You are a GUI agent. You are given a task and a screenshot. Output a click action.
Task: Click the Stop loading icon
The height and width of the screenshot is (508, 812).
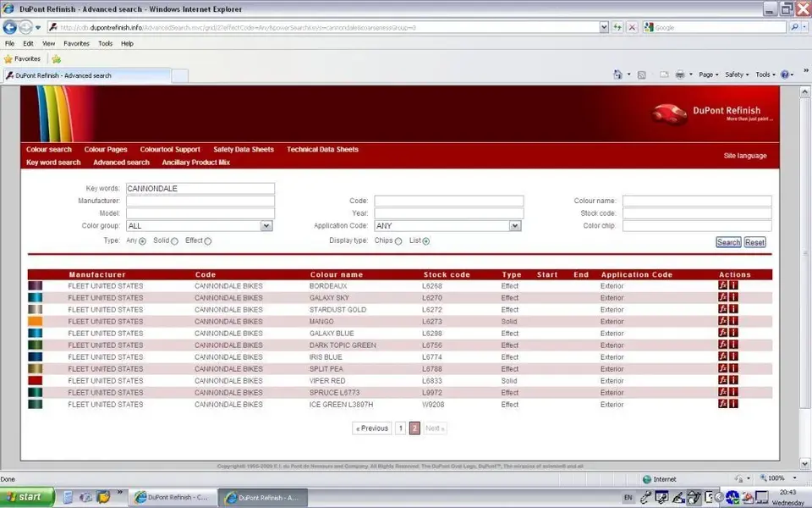coord(632,27)
